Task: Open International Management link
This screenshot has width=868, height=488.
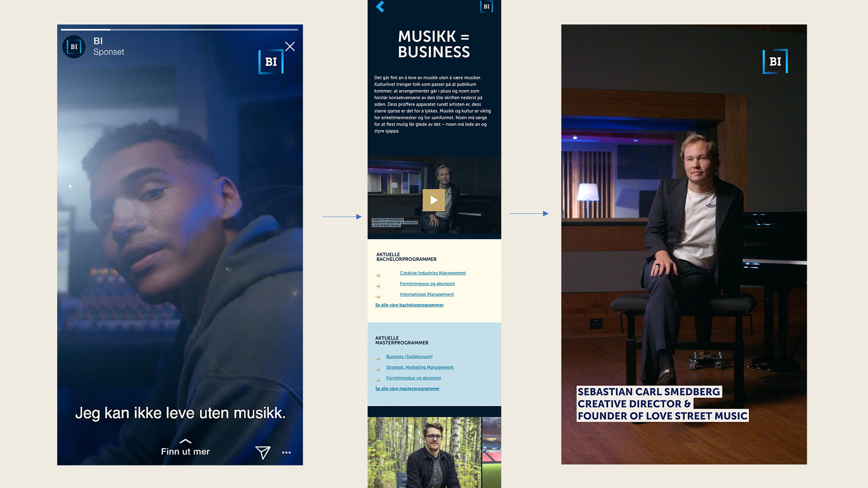Action: tap(427, 294)
